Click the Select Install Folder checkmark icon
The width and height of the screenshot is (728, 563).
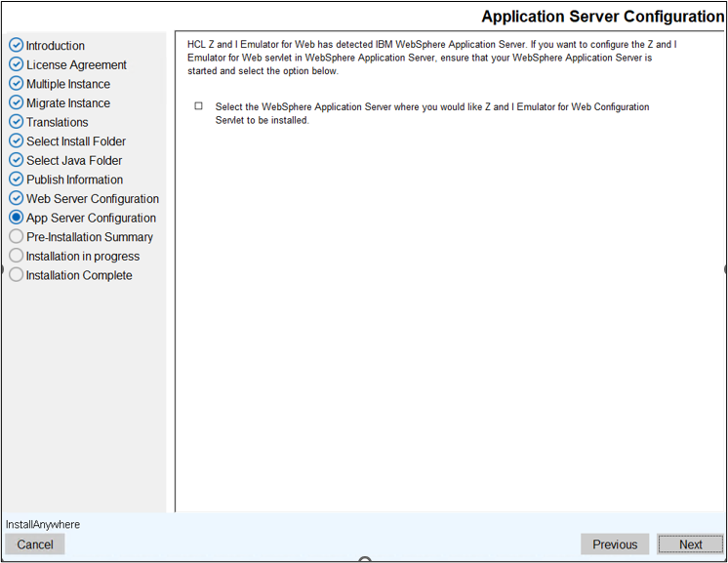[17, 141]
